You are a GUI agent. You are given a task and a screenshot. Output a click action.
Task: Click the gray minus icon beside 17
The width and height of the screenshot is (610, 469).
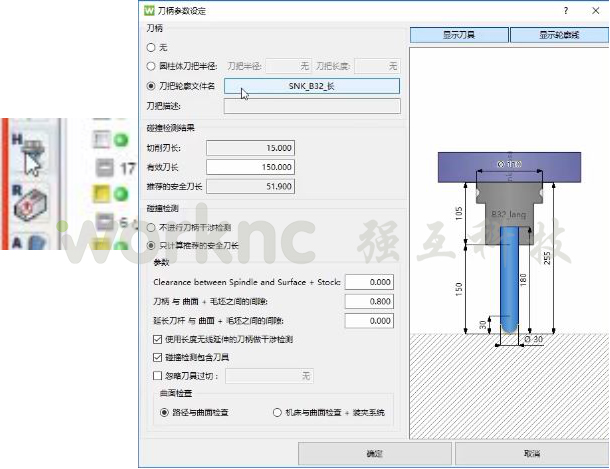click(x=105, y=168)
